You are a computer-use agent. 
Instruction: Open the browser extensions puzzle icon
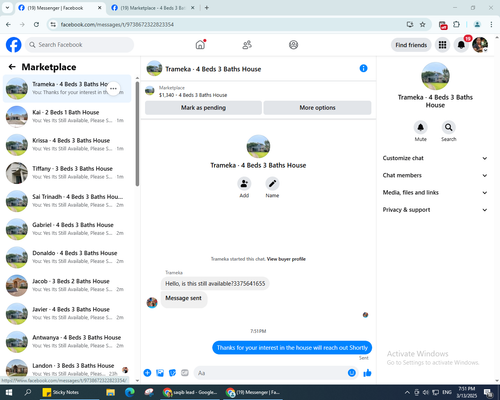tap(456, 24)
